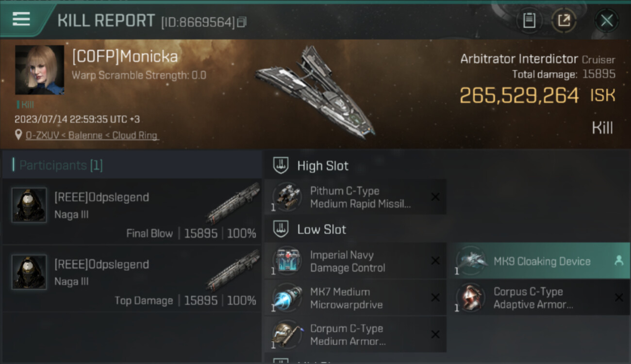This screenshot has height=364, width=631.
Task: Select the MK7 Medium Microwarpdrive icon
Action: [x=287, y=298]
